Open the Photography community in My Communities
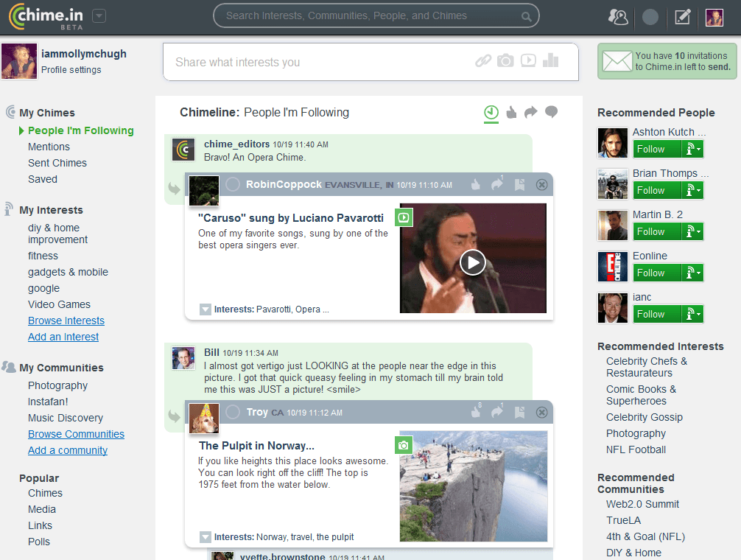The height and width of the screenshot is (560, 741). point(57,385)
